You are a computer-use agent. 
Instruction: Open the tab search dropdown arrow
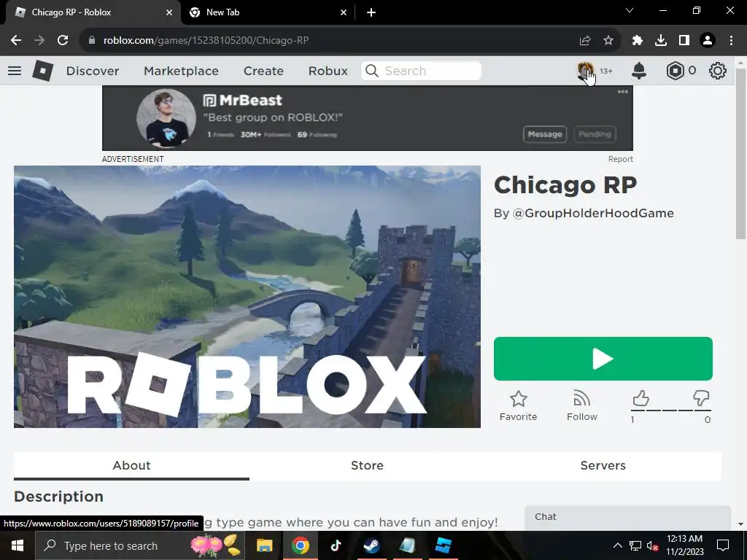630,10
